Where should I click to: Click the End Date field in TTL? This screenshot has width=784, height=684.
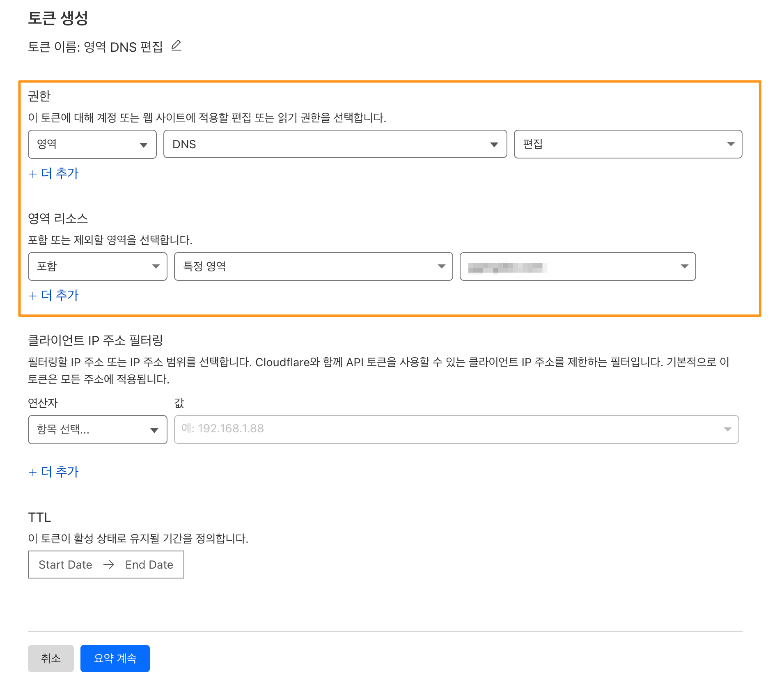pyautogui.click(x=149, y=565)
